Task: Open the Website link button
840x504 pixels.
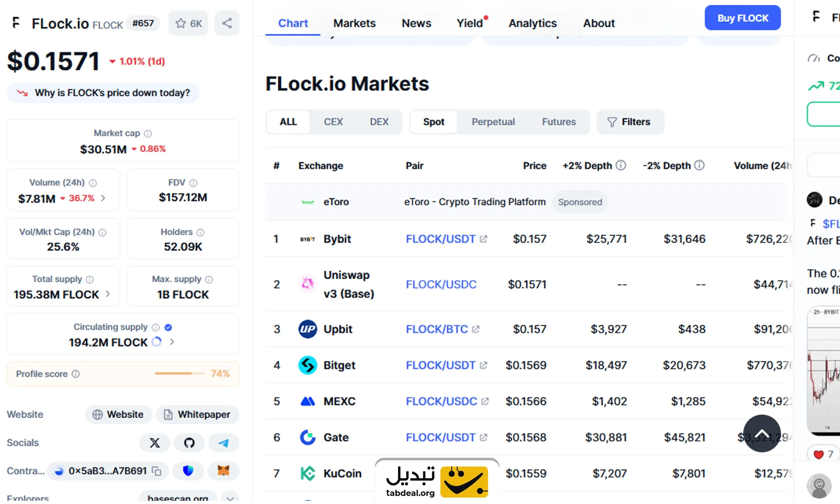Action: 119,415
